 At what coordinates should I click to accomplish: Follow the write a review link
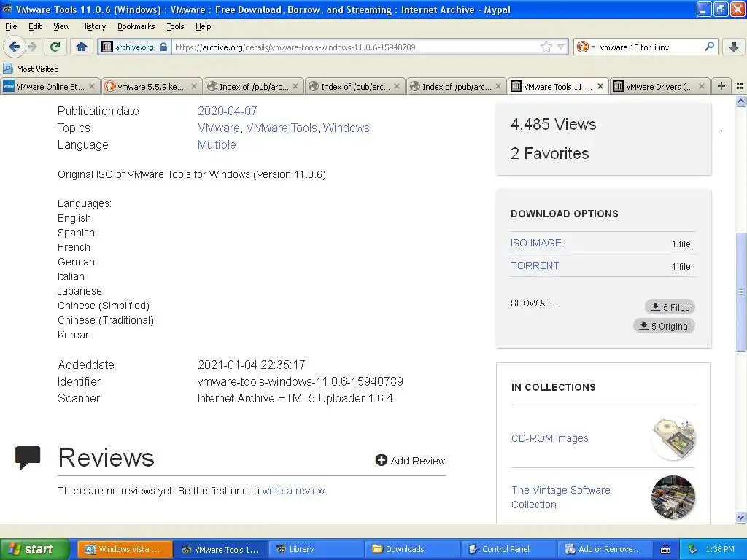[x=293, y=491]
